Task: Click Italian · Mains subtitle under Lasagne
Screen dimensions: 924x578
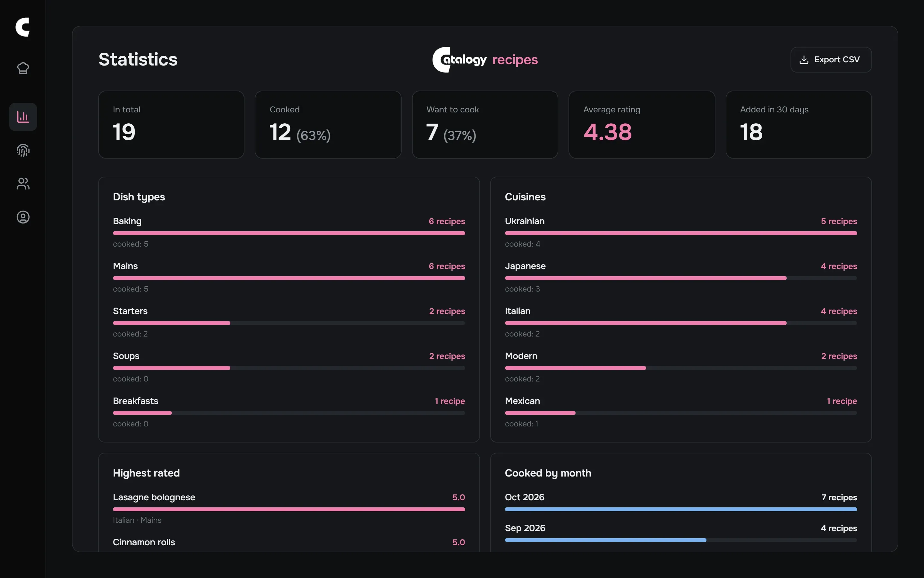Action: [x=137, y=520]
